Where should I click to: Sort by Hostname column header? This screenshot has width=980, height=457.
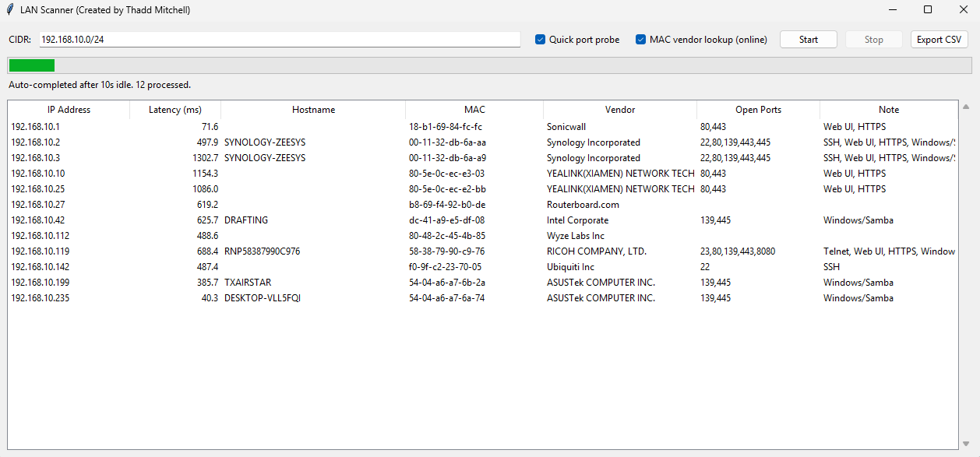[313, 110]
